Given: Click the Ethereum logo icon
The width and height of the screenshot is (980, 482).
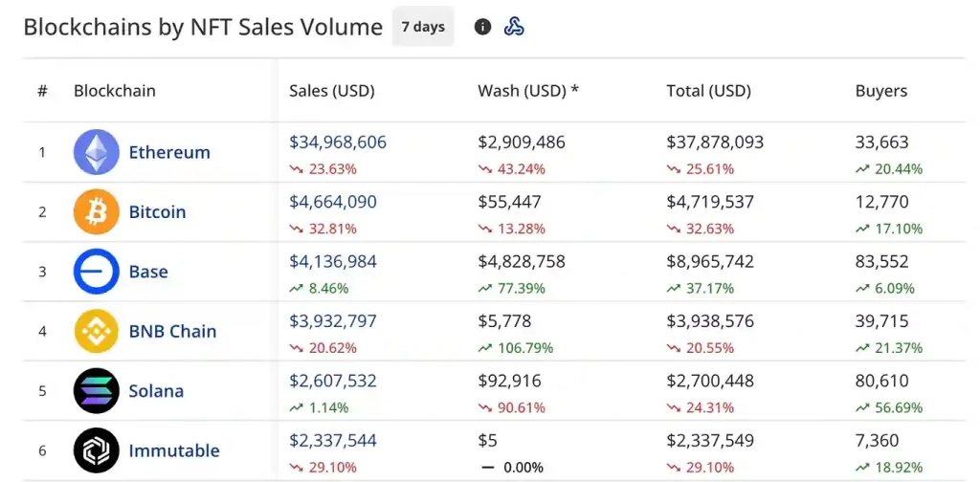Looking at the screenshot, I should point(97,152).
